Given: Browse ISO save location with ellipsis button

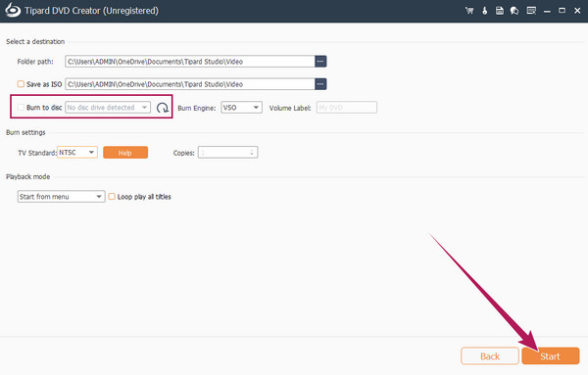Looking at the screenshot, I should (320, 84).
